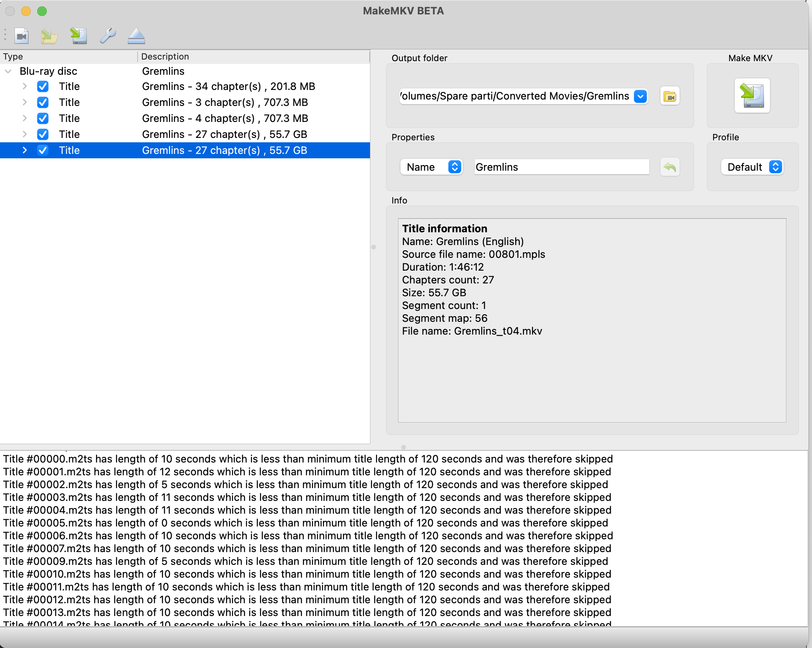Click the Segment map: 56 line
The height and width of the screenshot is (648, 812).
[445, 318]
